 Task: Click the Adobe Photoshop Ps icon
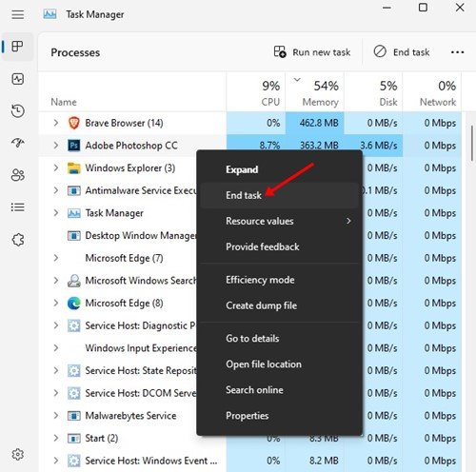(74, 146)
